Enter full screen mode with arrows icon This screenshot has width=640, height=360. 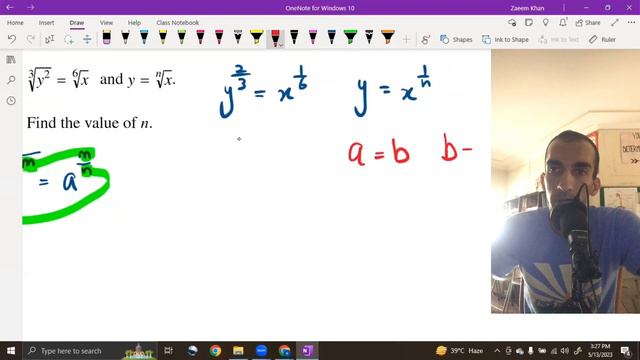click(x=615, y=23)
